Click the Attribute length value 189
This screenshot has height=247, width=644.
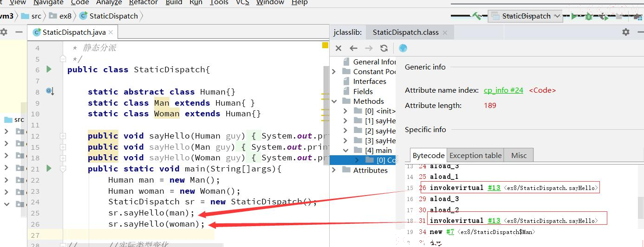tap(490, 106)
